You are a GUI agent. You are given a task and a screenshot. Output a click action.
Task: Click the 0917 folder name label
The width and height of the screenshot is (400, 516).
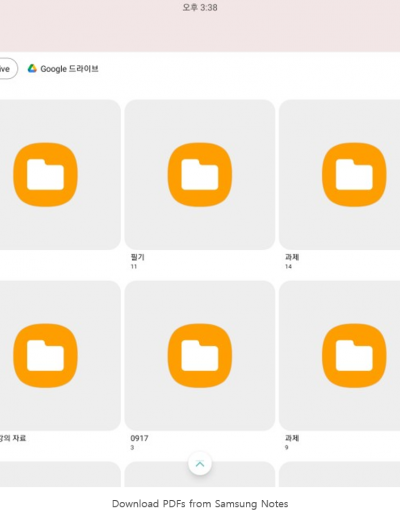pos(139,438)
